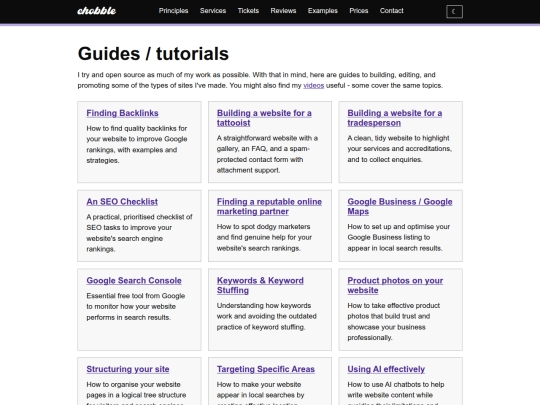Open Building a website for a tattooist
This screenshot has width=540, height=405.
[264, 118]
